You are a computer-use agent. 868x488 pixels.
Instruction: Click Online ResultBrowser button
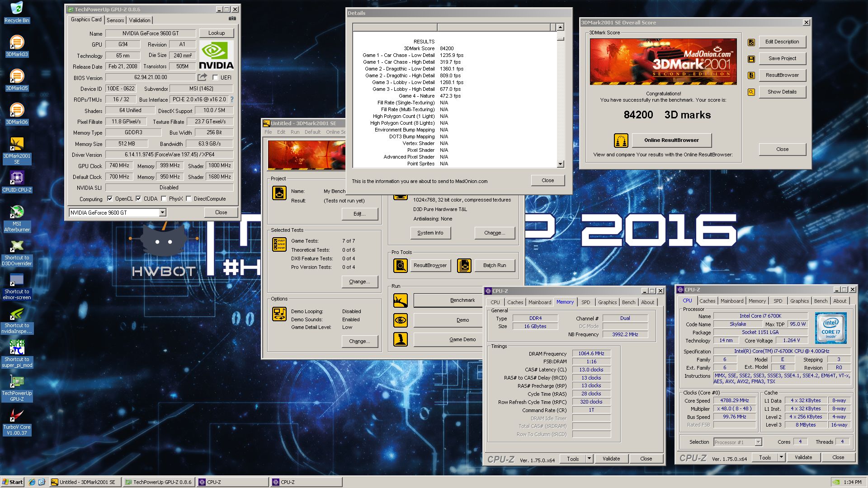(671, 140)
